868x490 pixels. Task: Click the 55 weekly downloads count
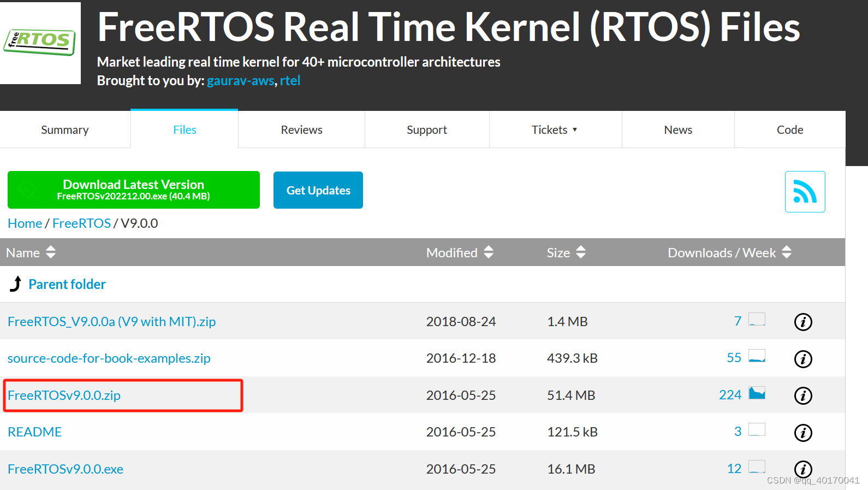[734, 358]
